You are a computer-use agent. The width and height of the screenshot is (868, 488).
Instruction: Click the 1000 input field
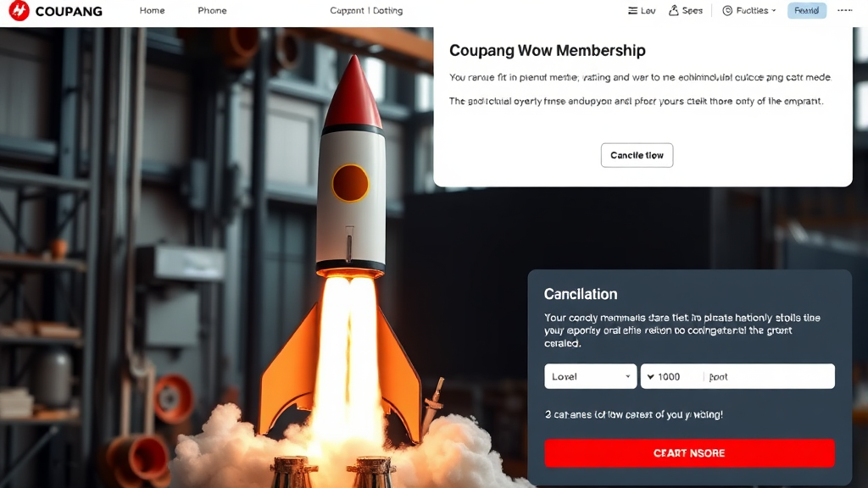coord(672,376)
